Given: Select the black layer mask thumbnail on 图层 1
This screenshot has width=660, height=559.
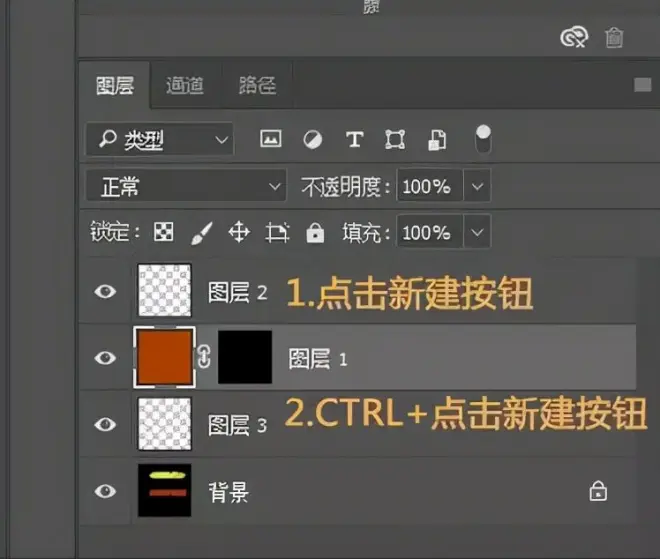Looking at the screenshot, I should pyautogui.click(x=245, y=357).
